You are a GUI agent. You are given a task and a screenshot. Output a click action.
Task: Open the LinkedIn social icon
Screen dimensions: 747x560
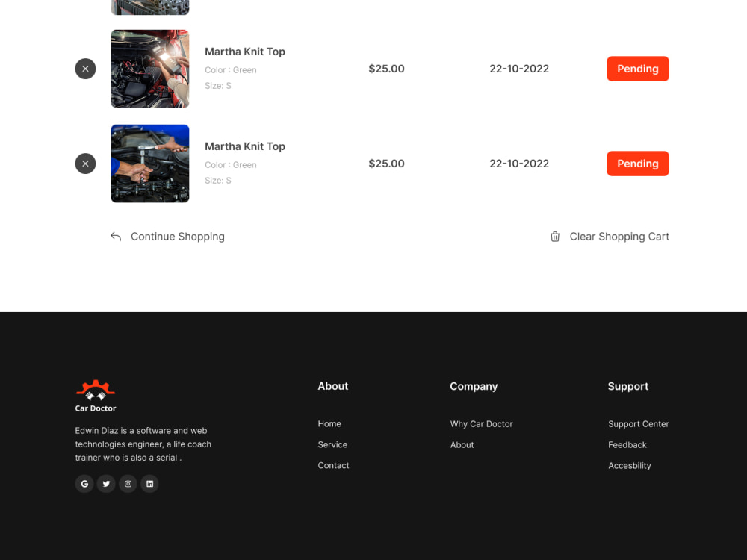click(x=149, y=484)
